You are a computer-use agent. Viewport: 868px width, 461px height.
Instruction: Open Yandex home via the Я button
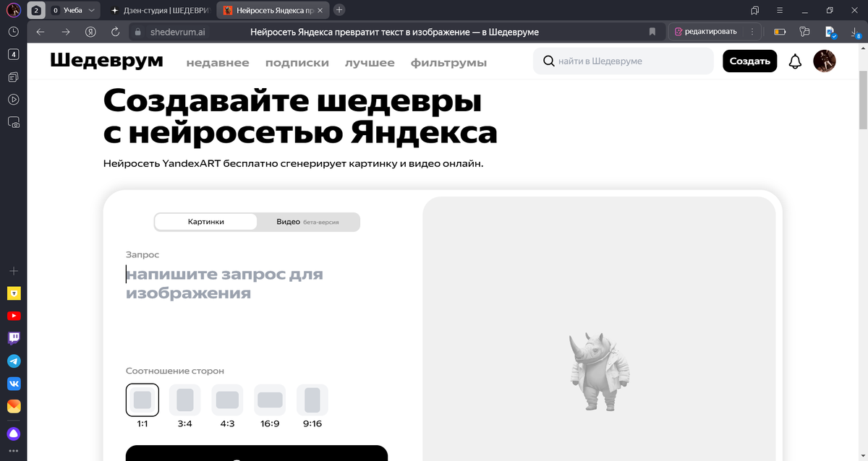pyautogui.click(x=90, y=32)
